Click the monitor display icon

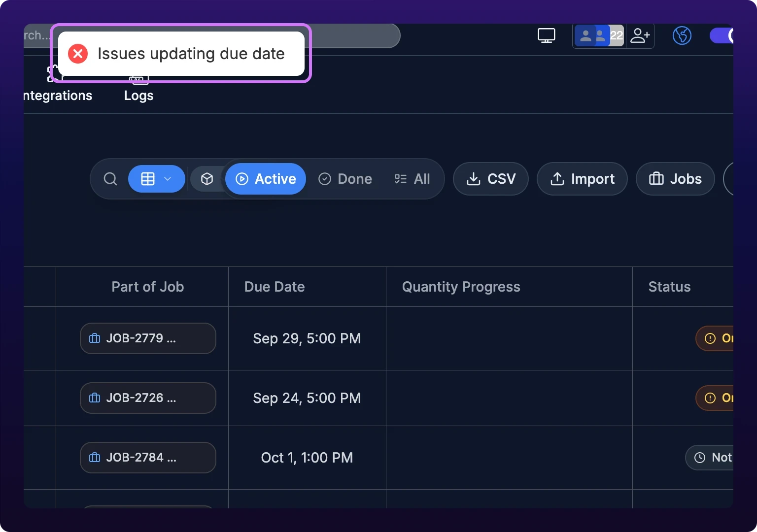click(x=546, y=35)
